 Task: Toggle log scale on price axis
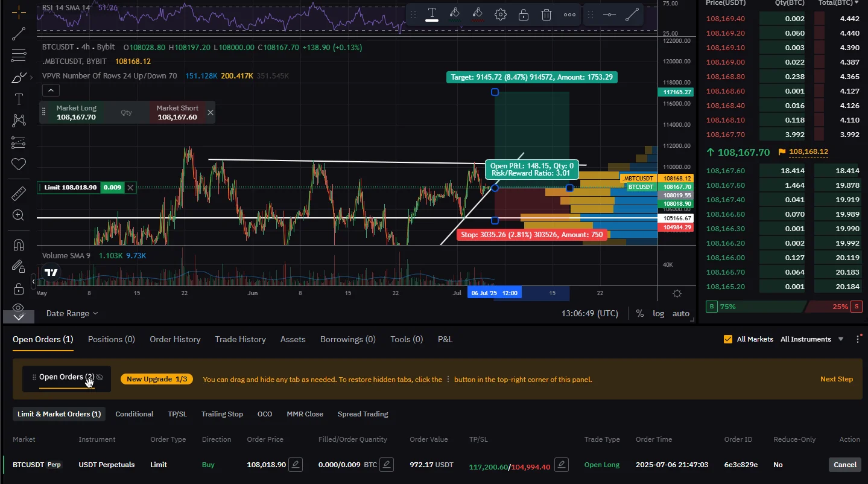(658, 313)
